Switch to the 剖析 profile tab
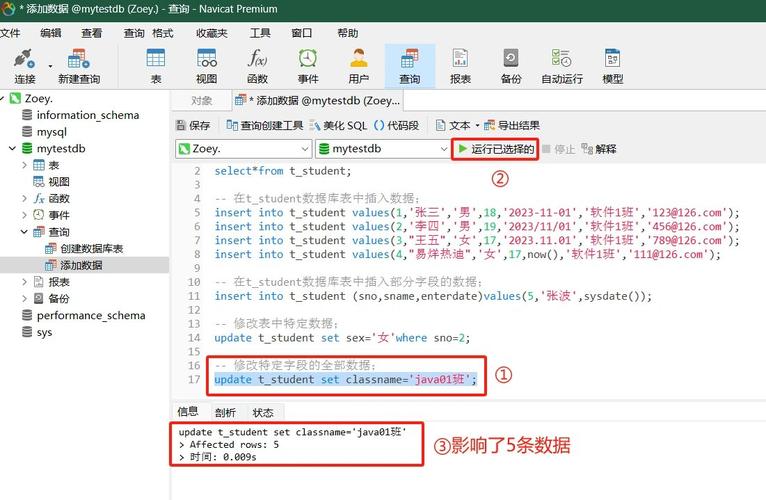The width and height of the screenshot is (766, 500). 225,413
